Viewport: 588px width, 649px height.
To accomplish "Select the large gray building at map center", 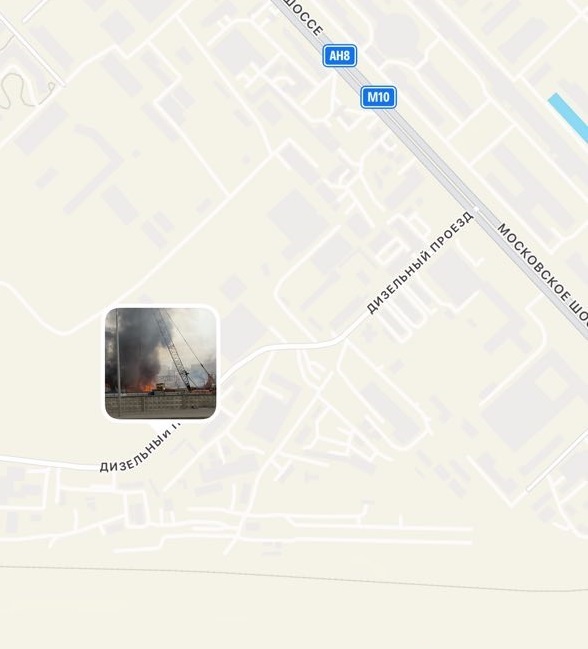I will tap(299, 221).
